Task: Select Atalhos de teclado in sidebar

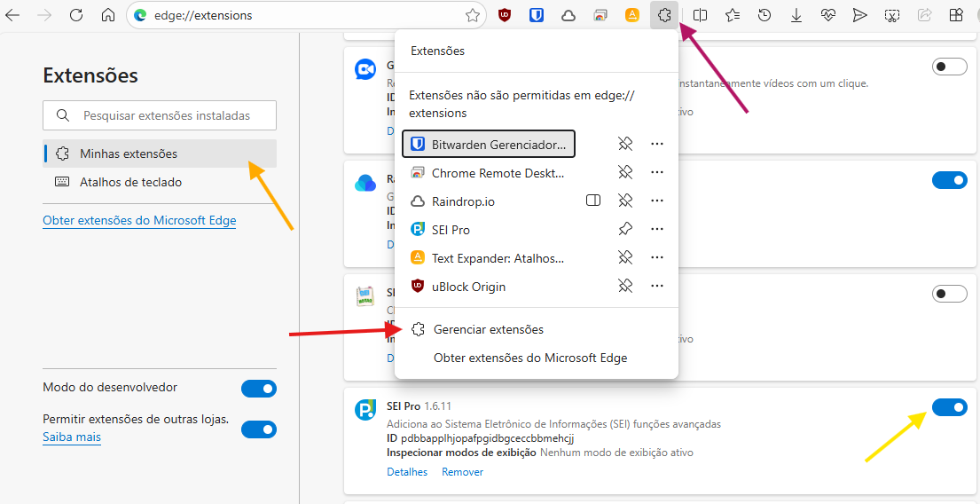Action: (x=130, y=182)
